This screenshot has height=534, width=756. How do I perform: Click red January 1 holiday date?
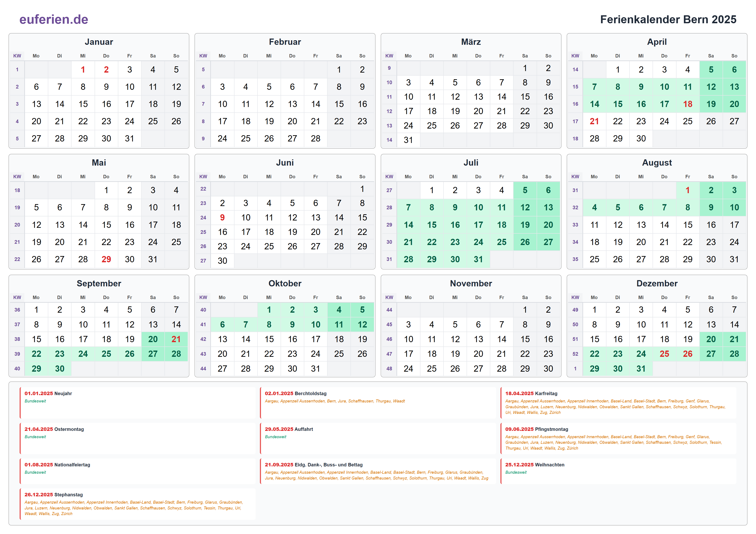coord(83,69)
